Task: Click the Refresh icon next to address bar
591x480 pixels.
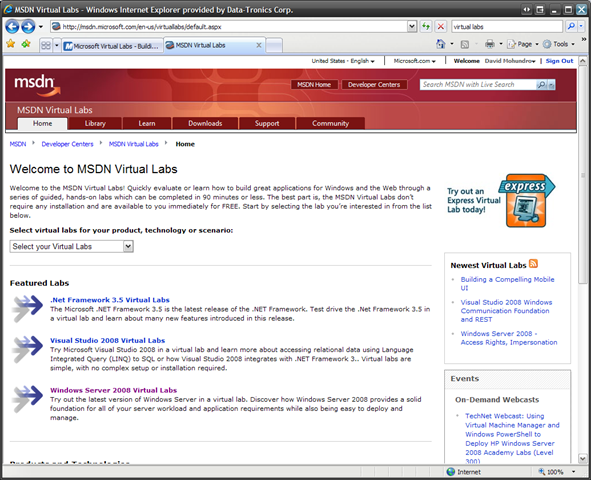Action: coord(426,26)
